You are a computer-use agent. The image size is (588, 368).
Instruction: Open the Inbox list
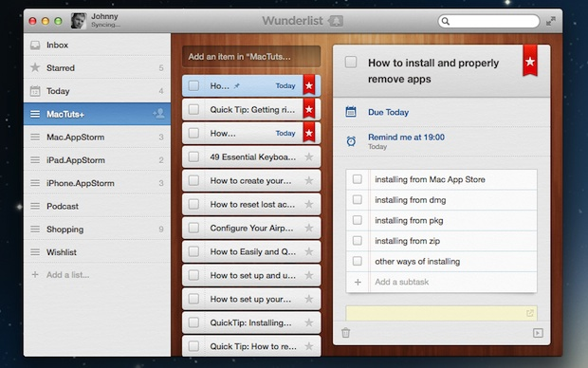tap(97, 45)
